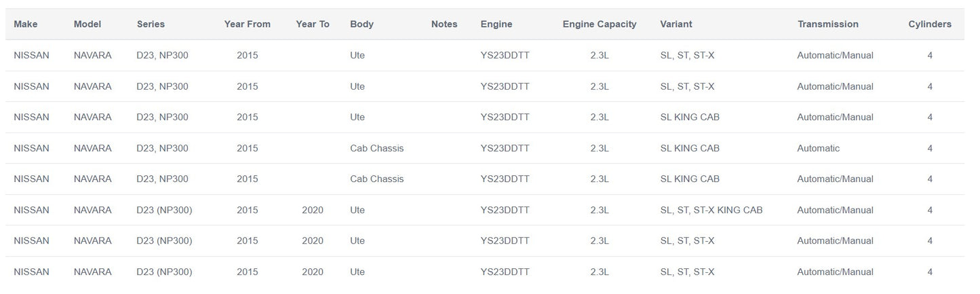Click the Transmission column header
Viewport: 980px width, 294px height.
coord(828,24)
